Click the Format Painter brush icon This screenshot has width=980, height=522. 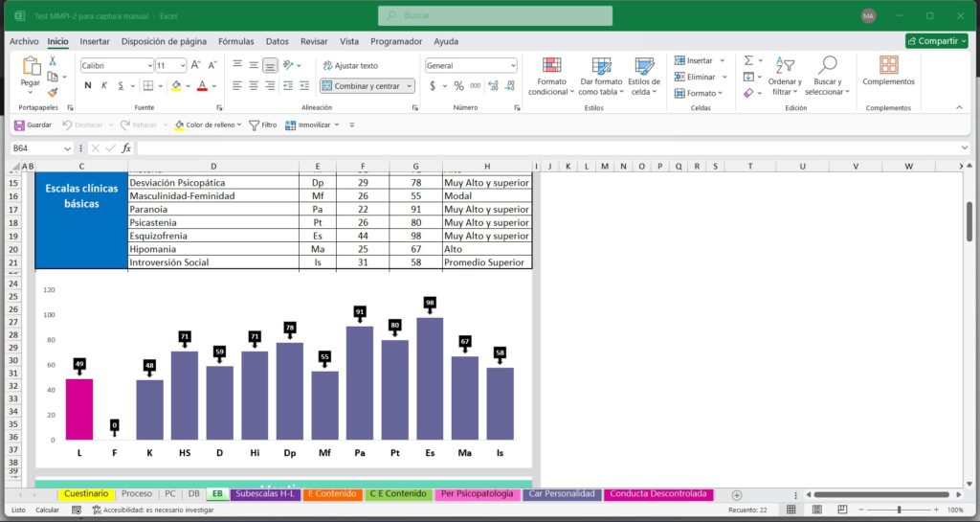(x=53, y=93)
